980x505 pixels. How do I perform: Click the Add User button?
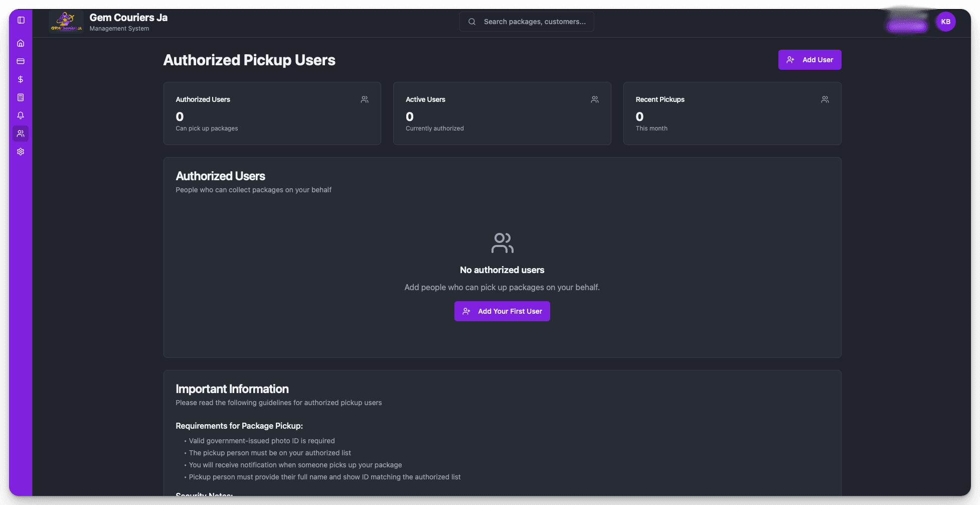point(809,60)
